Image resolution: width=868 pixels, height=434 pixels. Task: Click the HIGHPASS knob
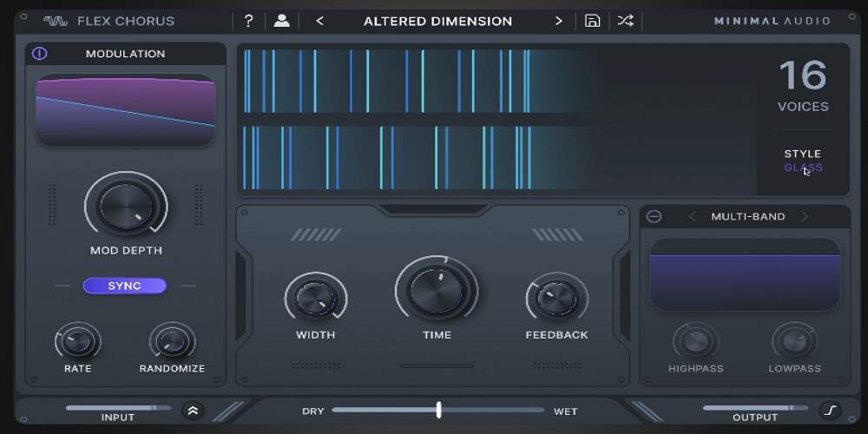[696, 341]
